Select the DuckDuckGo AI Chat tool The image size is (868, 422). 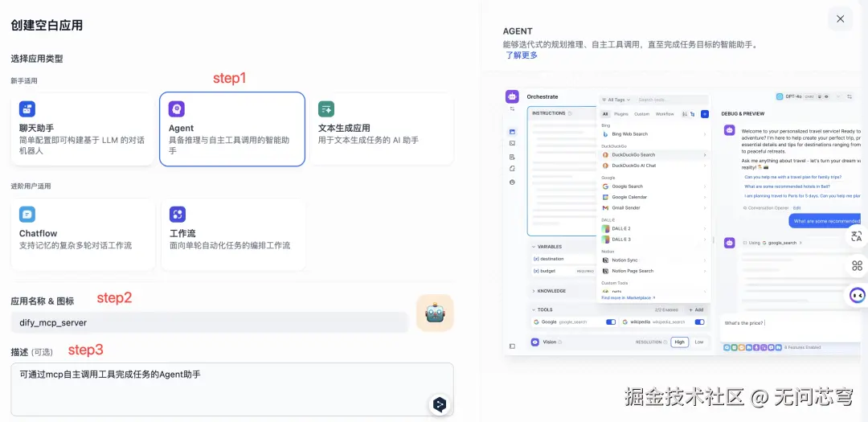point(654,166)
